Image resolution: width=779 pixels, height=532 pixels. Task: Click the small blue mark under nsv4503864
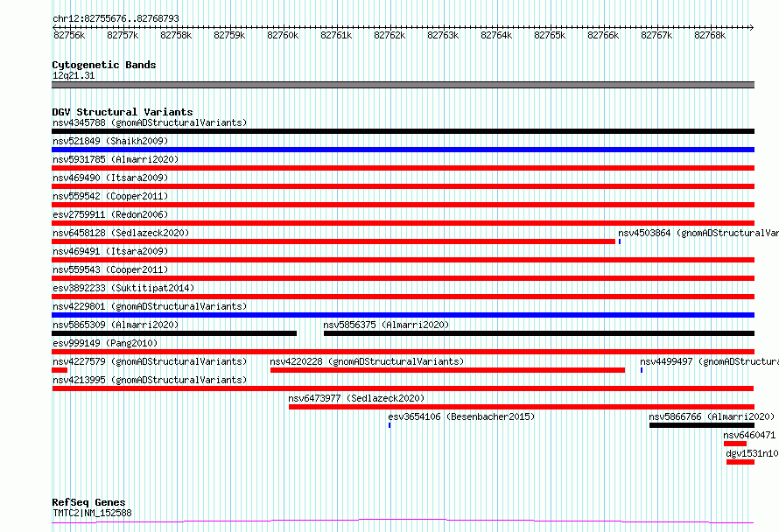click(620, 241)
